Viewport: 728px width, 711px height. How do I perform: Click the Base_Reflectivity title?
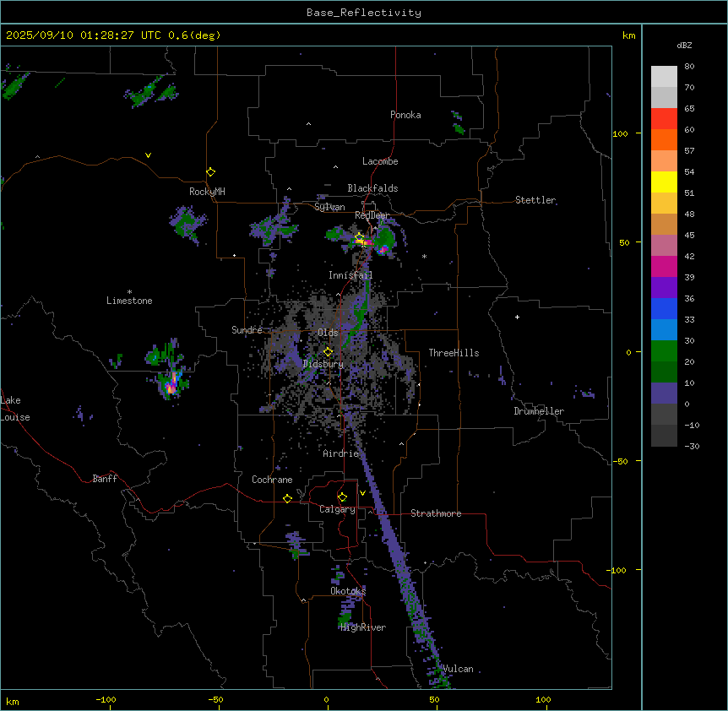click(364, 13)
